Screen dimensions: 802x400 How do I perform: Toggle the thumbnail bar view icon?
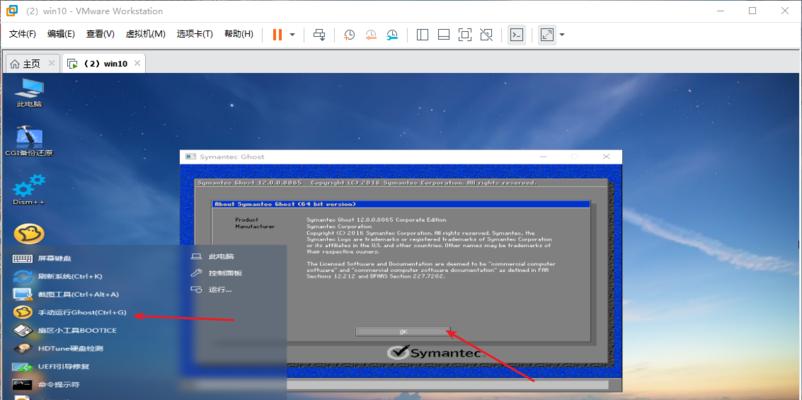[443, 35]
